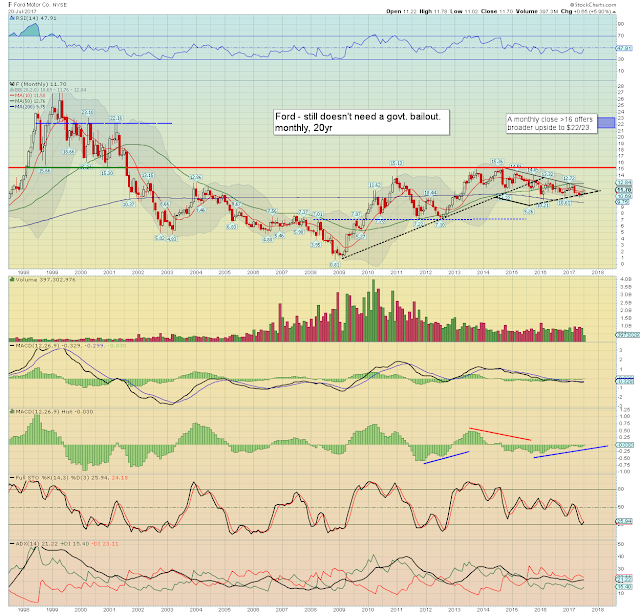Click the candlestick icon beside F (Monthly)
This screenshot has width=640, height=614.
tap(12, 84)
